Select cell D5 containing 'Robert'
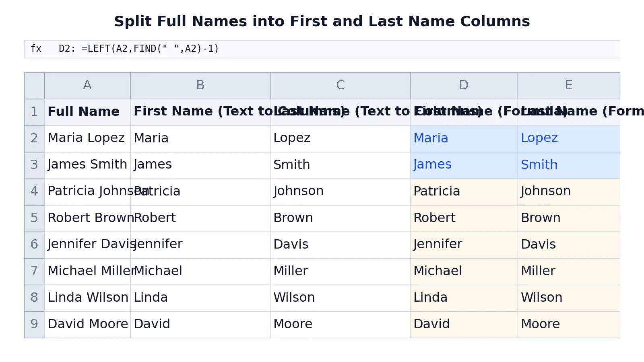 [x=464, y=218]
